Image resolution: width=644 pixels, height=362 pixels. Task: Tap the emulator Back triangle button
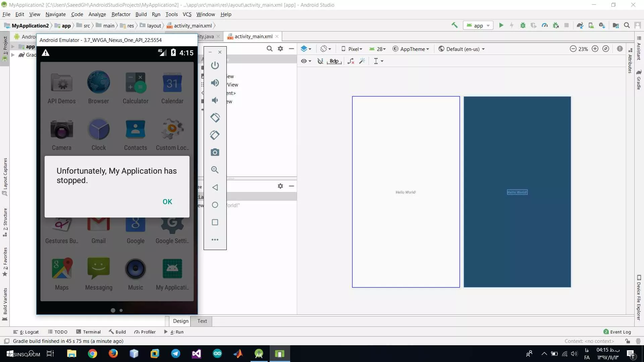pyautogui.click(x=215, y=187)
